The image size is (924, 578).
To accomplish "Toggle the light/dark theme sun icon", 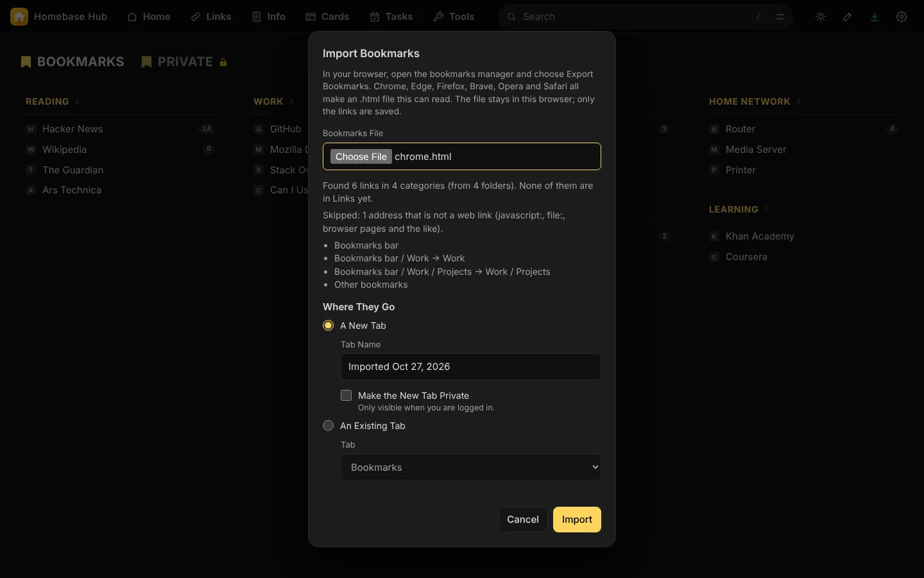I will pos(821,17).
